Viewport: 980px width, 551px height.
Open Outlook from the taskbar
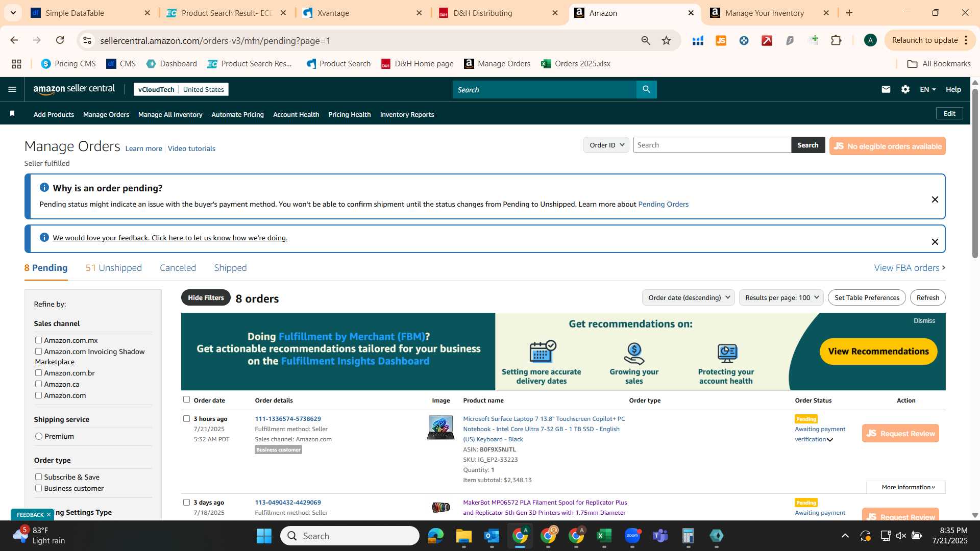click(492, 536)
